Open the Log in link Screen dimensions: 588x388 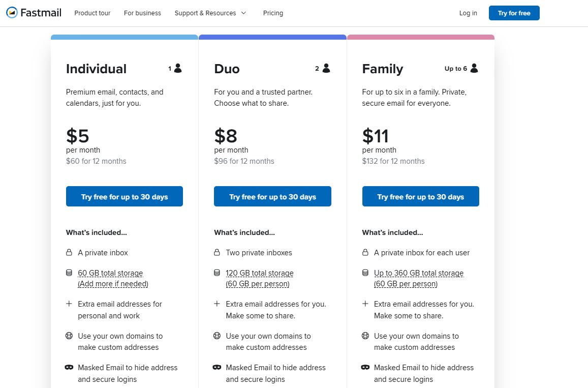tap(468, 13)
